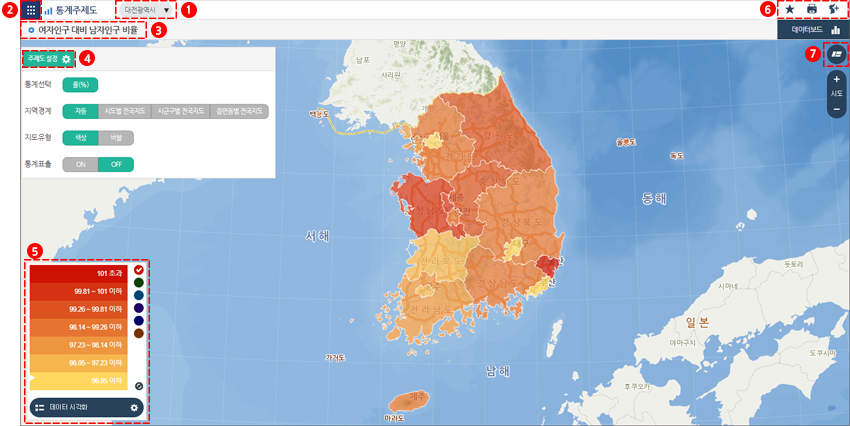
Task: Select the red checked legend color
Action: [x=139, y=270]
